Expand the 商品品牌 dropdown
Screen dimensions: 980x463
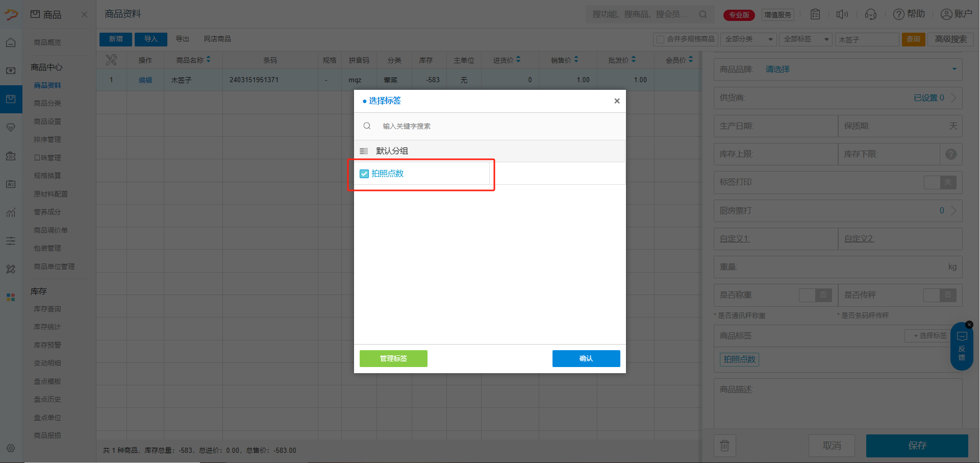click(x=954, y=69)
